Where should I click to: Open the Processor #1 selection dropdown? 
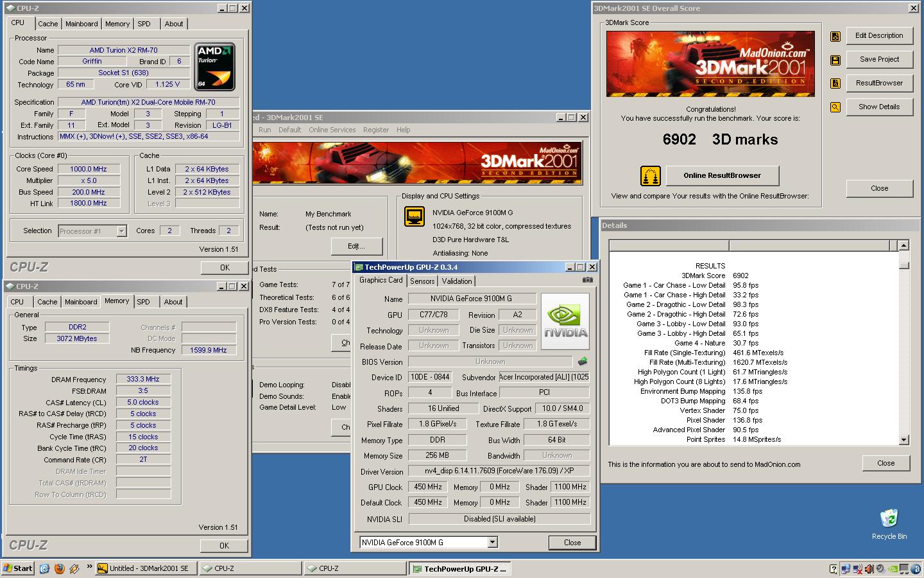(x=121, y=231)
